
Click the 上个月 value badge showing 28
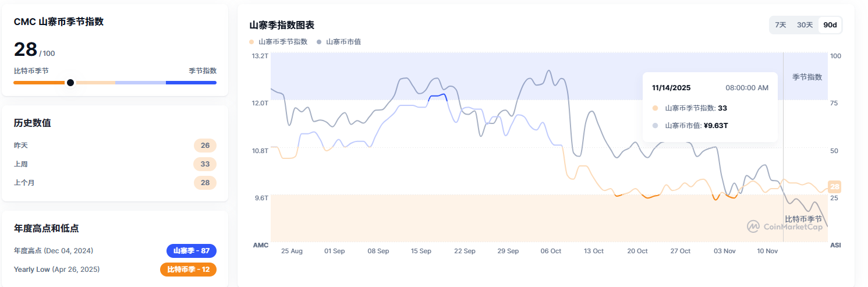[205, 183]
